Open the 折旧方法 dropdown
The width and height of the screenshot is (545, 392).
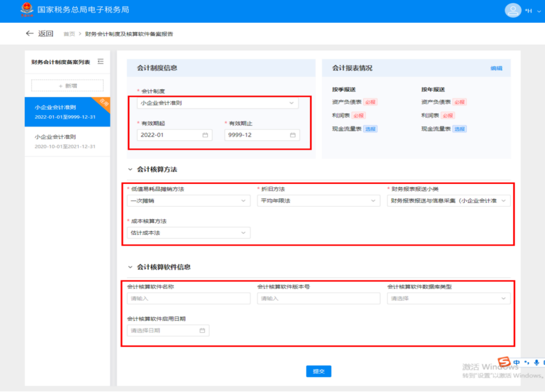tap(318, 201)
